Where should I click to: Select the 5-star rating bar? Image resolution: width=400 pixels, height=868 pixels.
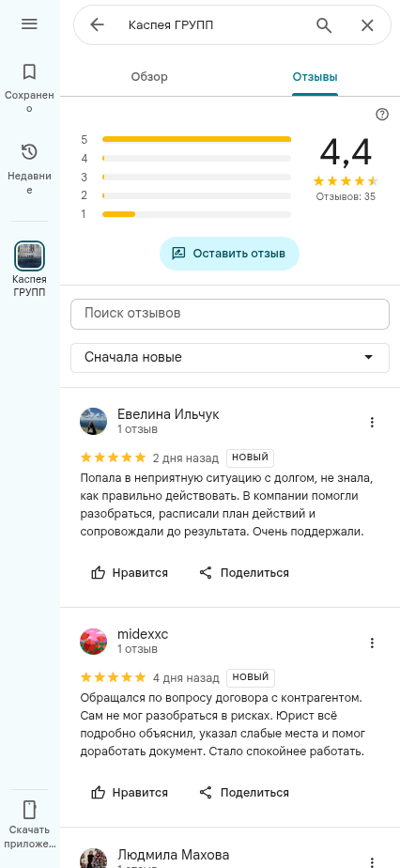(x=196, y=139)
